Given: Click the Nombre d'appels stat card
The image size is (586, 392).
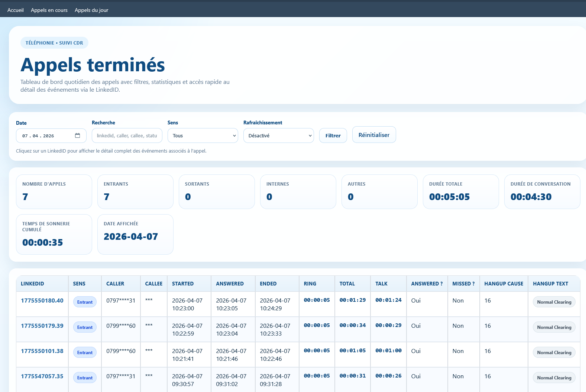Looking at the screenshot, I should [x=54, y=192].
